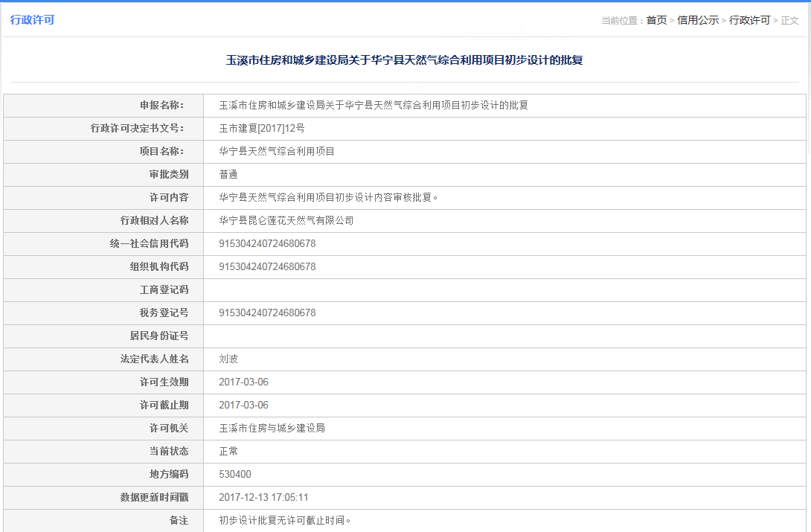Click the 法定代表人姓名 label

click(x=155, y=359)
